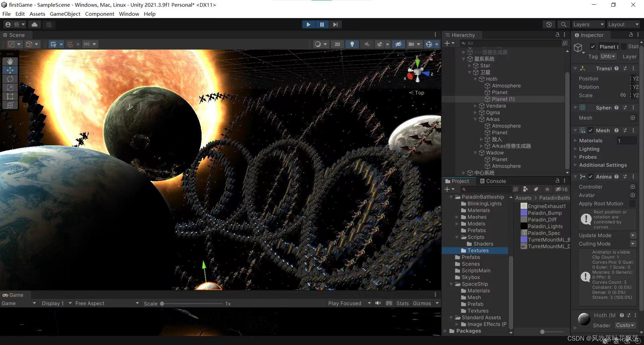Expand Additional Settings section
644x345 pixels.
(576, 165)
